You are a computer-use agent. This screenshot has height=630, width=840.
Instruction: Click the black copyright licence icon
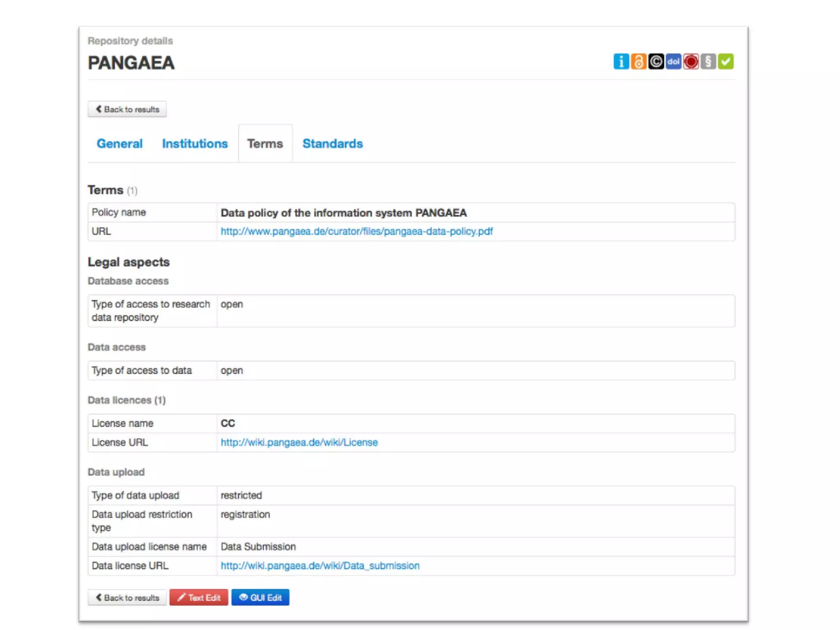(x=656, y=62)
